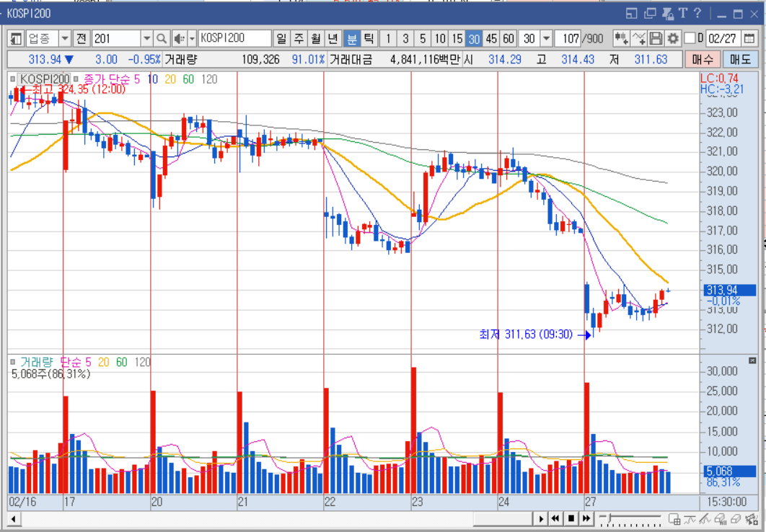The image size is (766, 532).
Task: Select the diagonal trend line tool at bottom
Action: tap(704, 519)
